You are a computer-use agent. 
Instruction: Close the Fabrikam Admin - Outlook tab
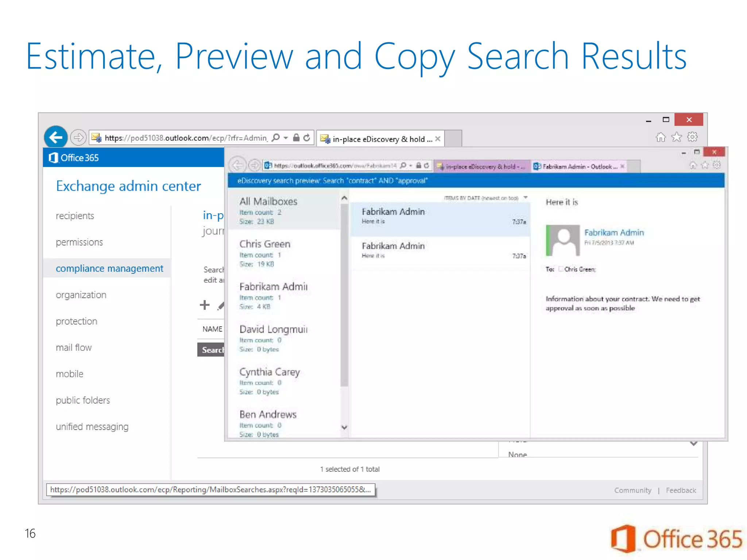pyautogui.click(x=623, y=166)
